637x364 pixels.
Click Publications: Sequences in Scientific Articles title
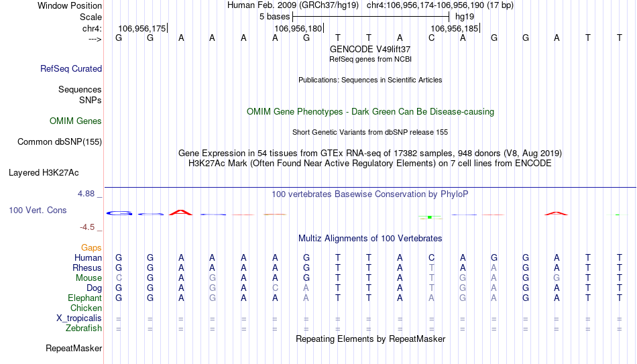point(370,80)
